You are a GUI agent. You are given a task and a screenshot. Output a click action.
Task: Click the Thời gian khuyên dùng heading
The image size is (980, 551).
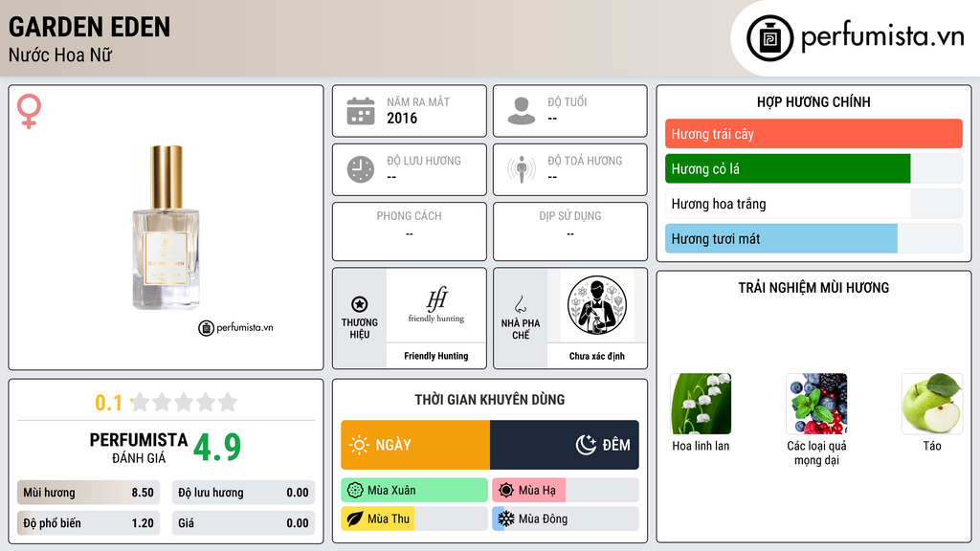(x=490, y=399)
